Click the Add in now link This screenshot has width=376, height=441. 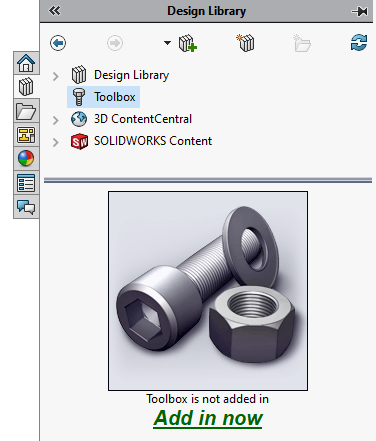tap(208, 418)
